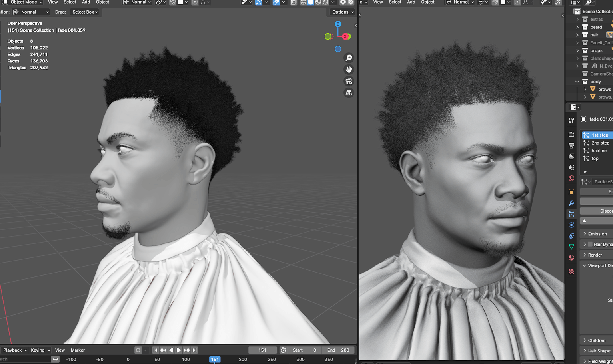Open the Material properties tab

[571, 258]
